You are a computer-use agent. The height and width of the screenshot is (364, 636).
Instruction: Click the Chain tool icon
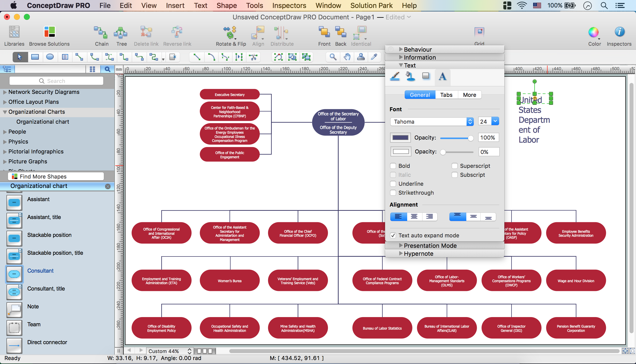click(x=101, y=33)
